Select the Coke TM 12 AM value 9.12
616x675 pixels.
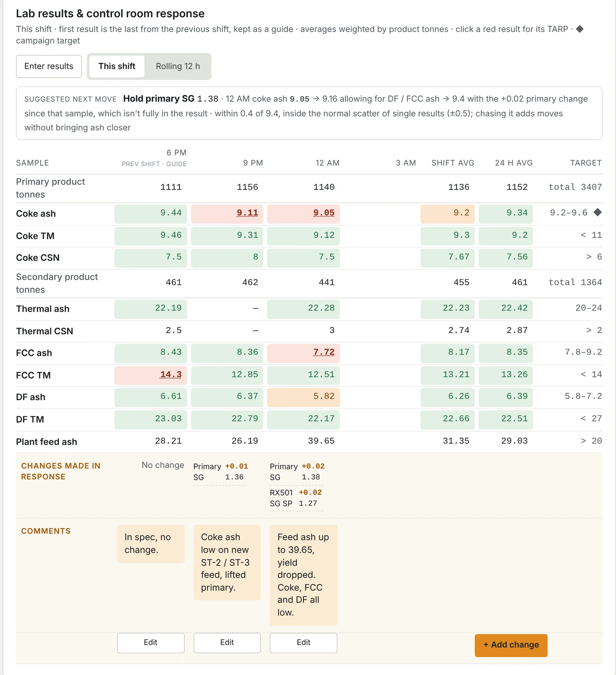[x=303, y=236]
